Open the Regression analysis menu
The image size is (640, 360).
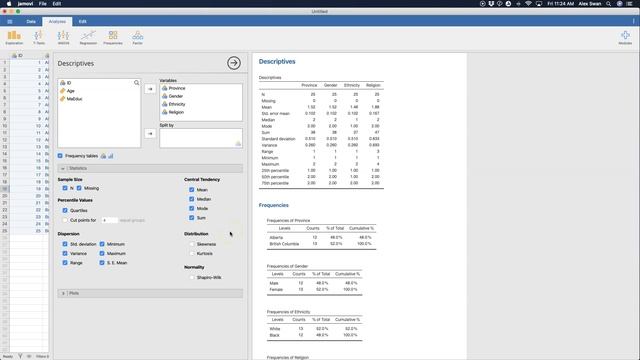pyautogui.click(x=88, y=37)
